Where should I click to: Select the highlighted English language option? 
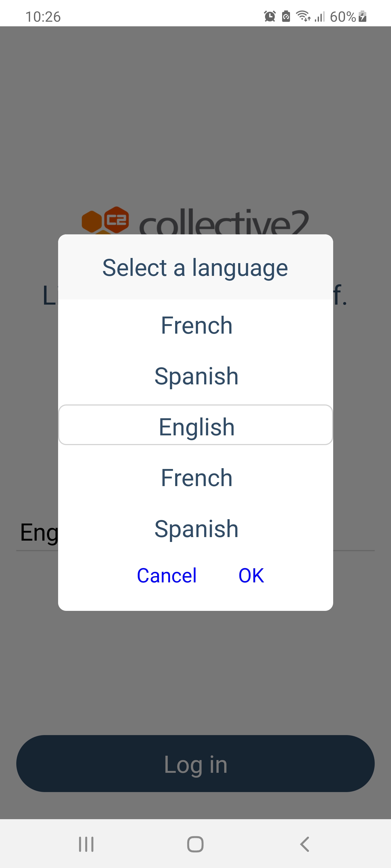click(196, 426)
